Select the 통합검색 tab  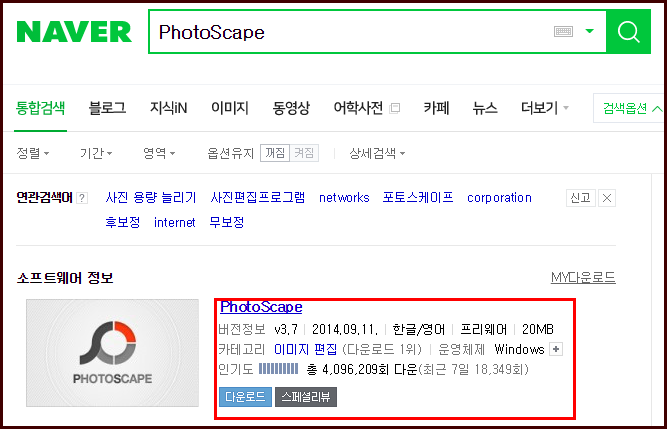click(40, 108)
